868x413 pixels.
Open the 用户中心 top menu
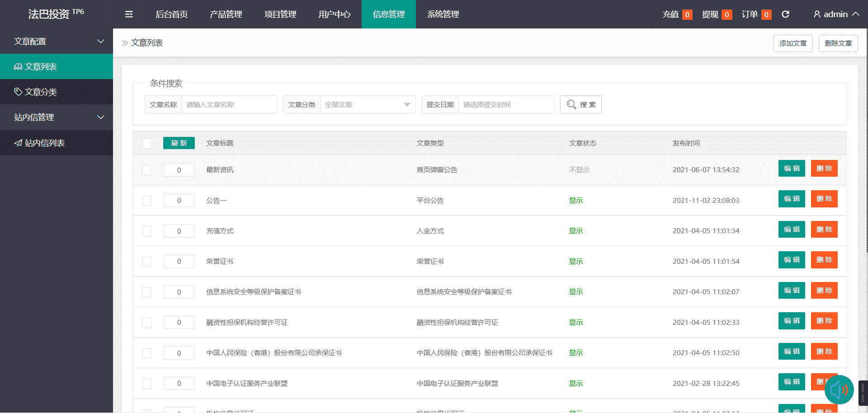pyautogui.click(x=335, y=14)
